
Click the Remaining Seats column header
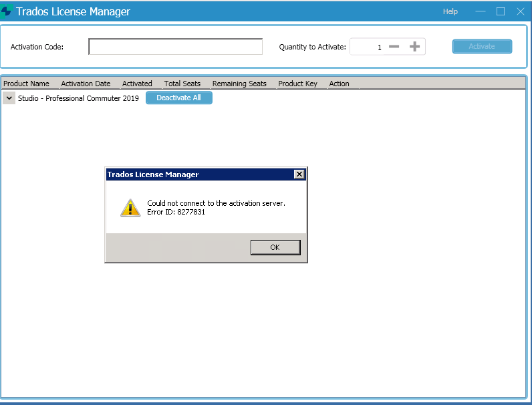tap(239, 84)
